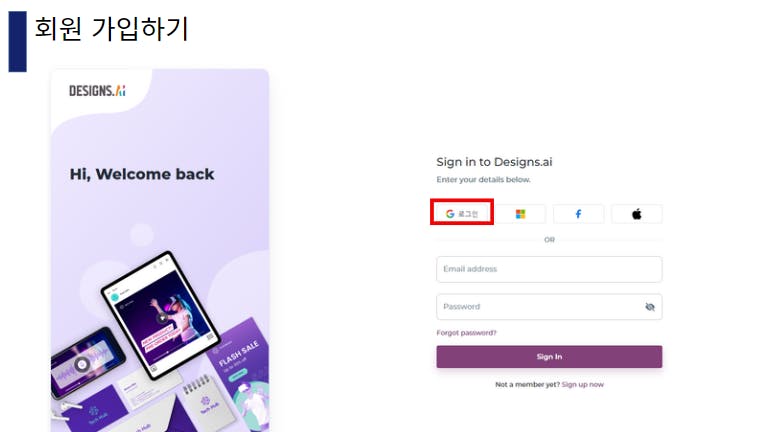The width and height of the screenshot is (776, 432).
Task: Sign in using the Apple icon
Action: click(x=636, y=214)
